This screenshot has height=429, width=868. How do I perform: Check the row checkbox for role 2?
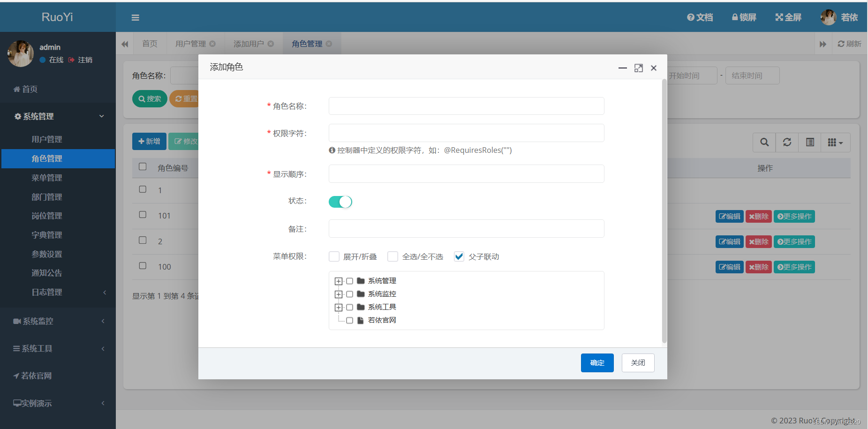tap(143, 240)
